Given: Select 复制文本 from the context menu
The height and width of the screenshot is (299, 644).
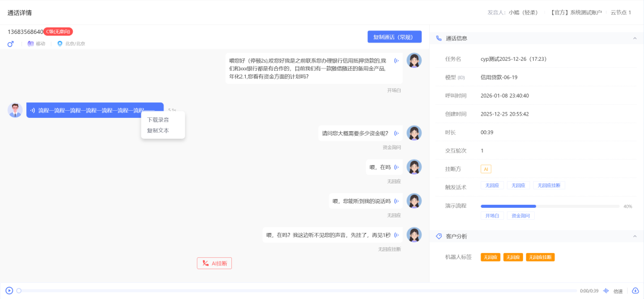Looking at the screenshot, I should (x=158, y=130).
